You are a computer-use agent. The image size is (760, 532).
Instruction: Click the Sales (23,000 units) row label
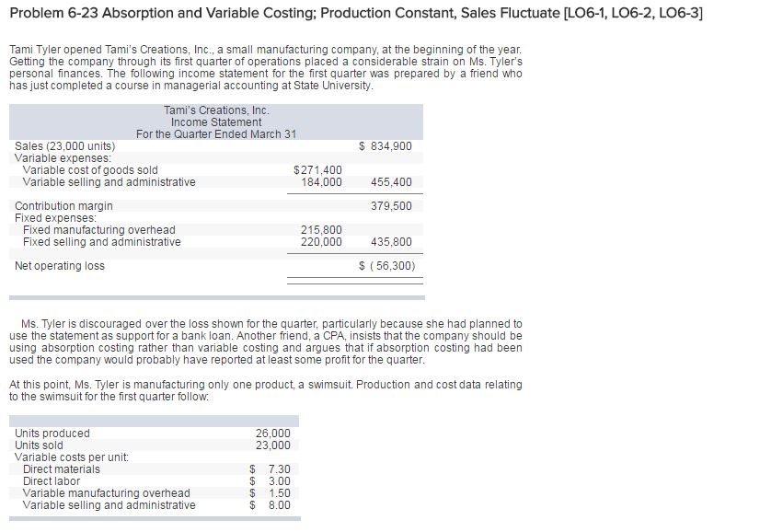65,146
